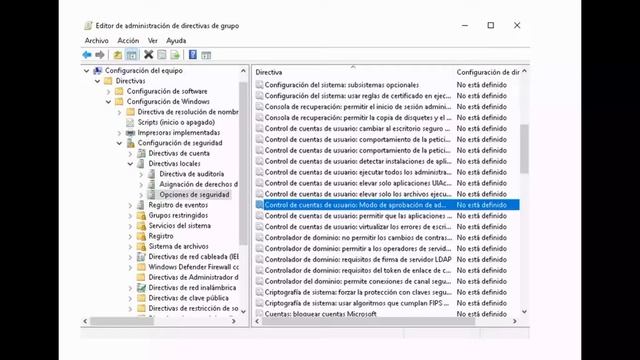Click the Directivas de red cableada icon
Screen dimensions: 640x360
click(x=141, y=257)
